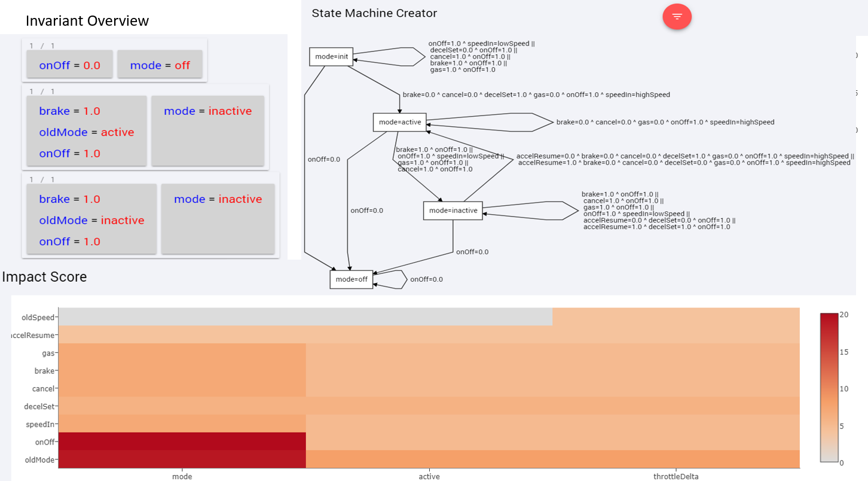The image size is (868, 481).
Task: Select the mode=off state node
Action: [x=351, y=279]
